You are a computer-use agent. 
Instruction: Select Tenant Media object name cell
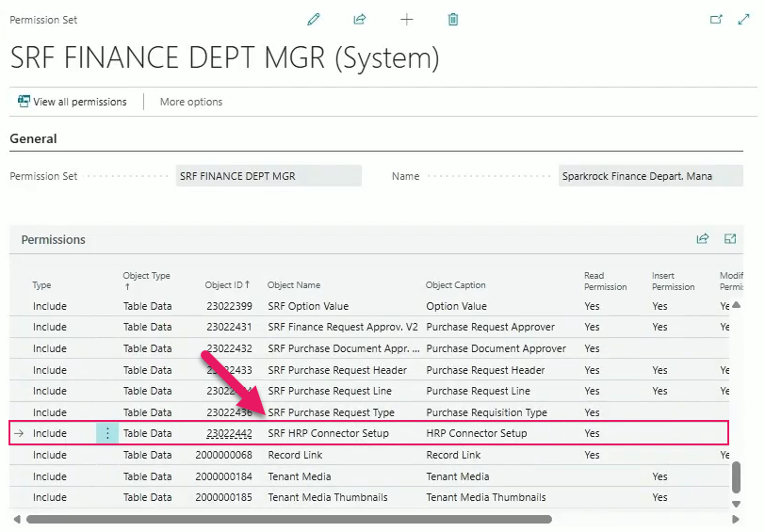(x=300, y=476)
